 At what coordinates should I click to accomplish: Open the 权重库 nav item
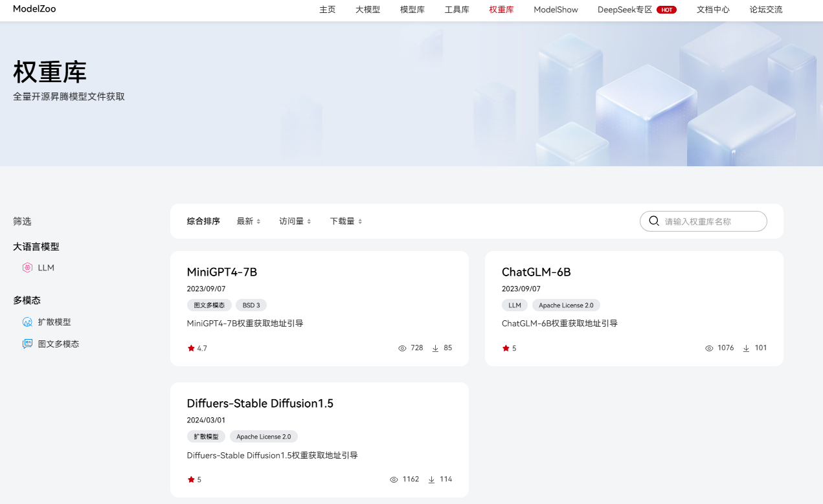pos(501,10)
